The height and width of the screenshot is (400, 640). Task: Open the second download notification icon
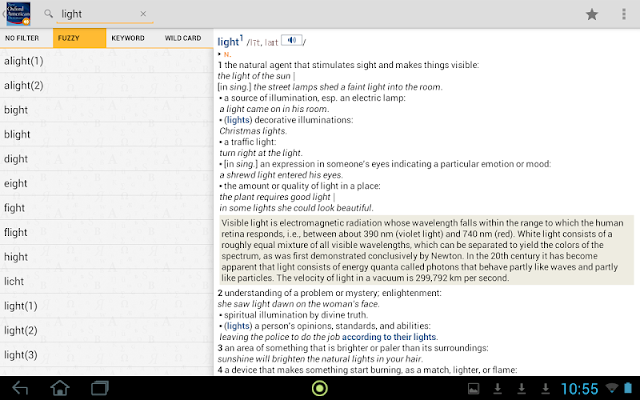point(521,389)
